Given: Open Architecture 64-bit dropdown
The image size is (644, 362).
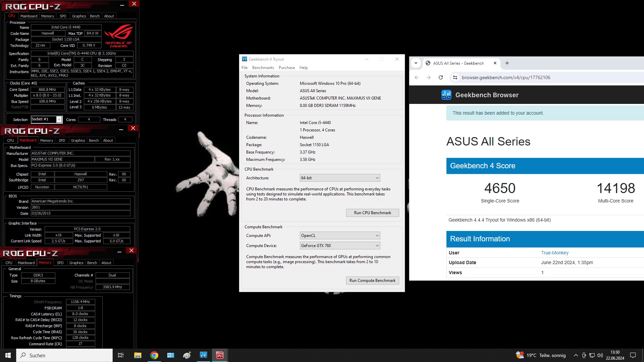Looking at the screenshot, I should click(340, 178).
